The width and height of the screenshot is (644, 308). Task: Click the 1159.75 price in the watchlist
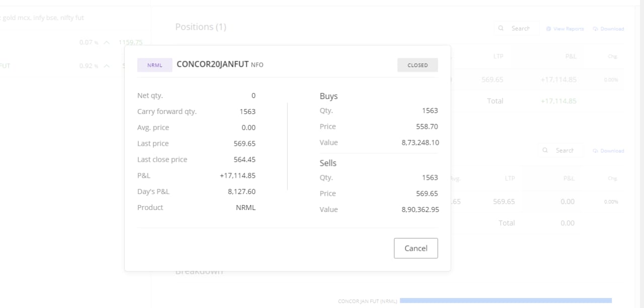point(131,43)
